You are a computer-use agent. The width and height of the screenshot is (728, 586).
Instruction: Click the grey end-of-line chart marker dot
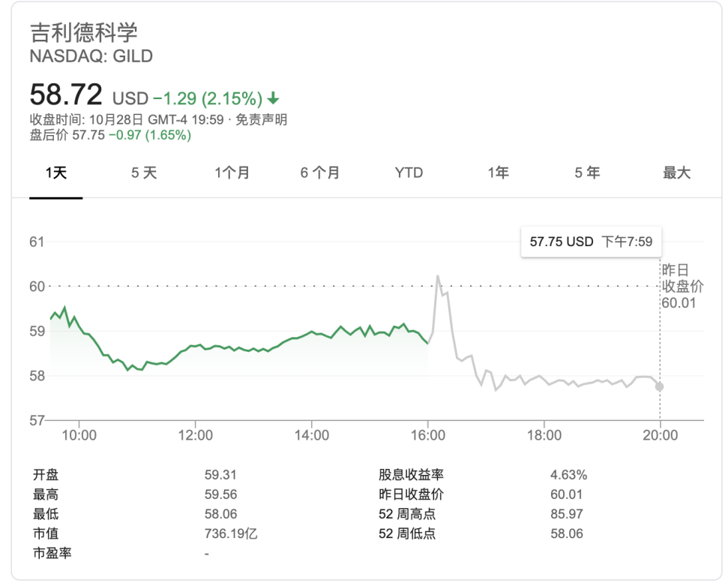click(659, 386)
